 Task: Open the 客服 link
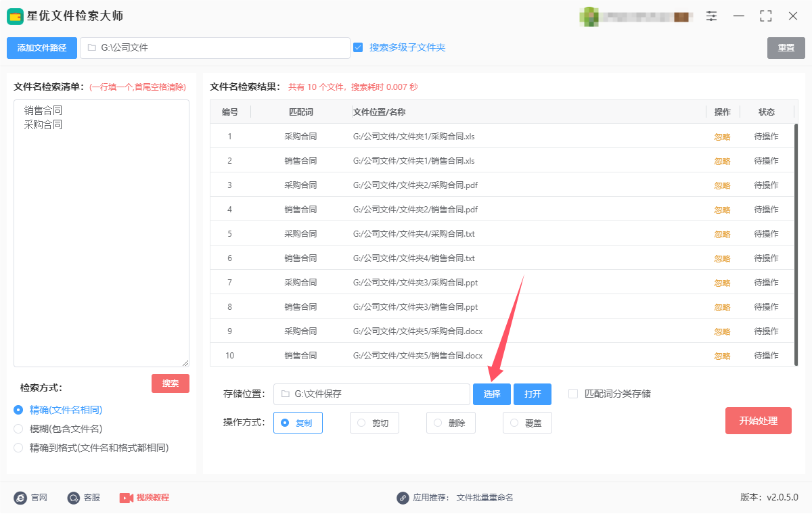coord(92,498)
